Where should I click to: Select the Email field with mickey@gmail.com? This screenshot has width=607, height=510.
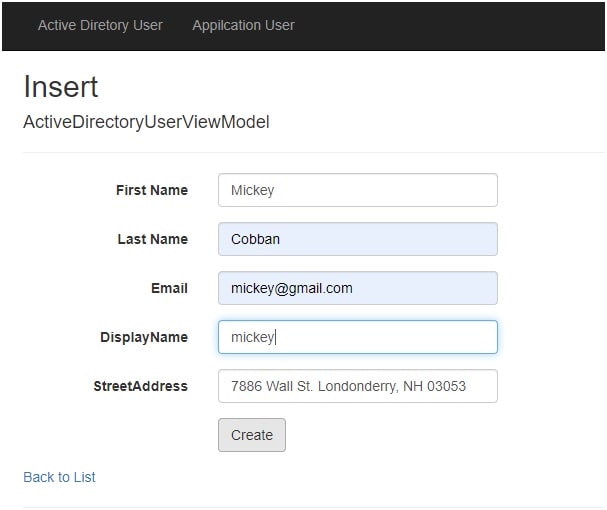358,288
